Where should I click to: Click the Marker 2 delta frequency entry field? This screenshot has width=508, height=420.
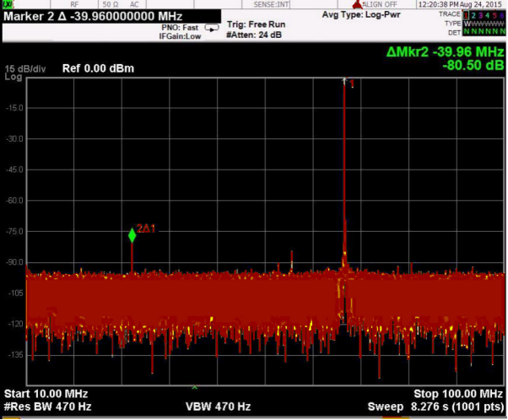pyautogui.click(x=93, y=16)
